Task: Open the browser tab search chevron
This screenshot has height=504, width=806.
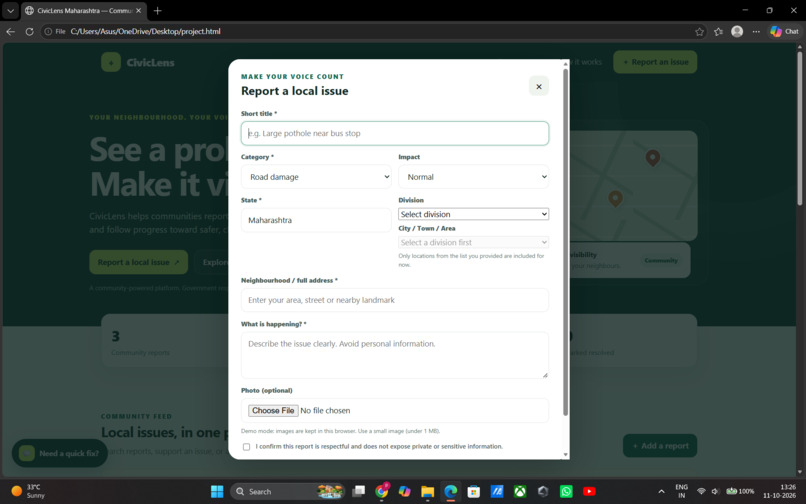Action: pos(10,10)
